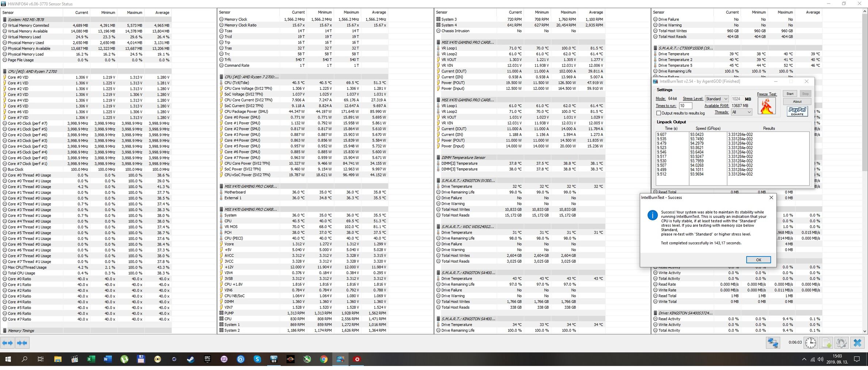
Task: Click Start button in IntelBurnTest
Action: pos(790,94)
